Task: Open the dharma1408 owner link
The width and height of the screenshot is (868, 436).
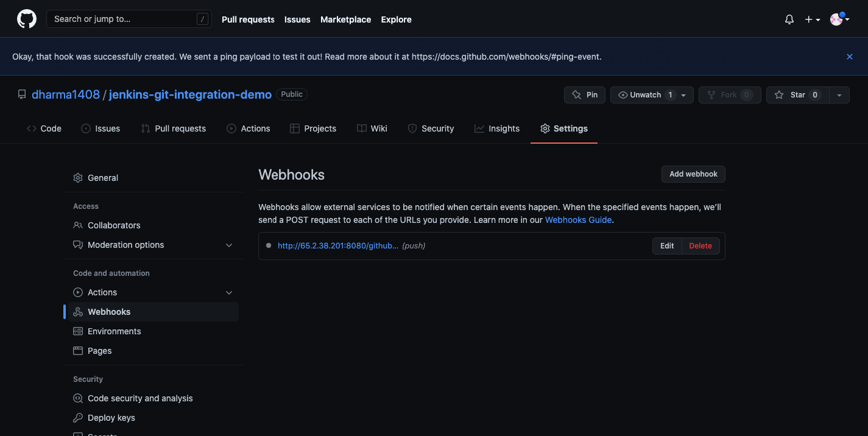Action: coord(66,94)
